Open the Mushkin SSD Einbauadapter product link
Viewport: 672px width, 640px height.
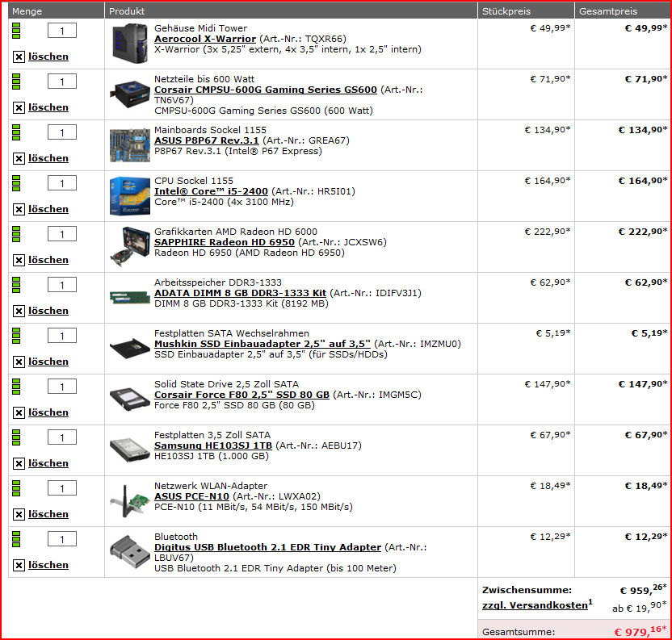click(262, 344)
